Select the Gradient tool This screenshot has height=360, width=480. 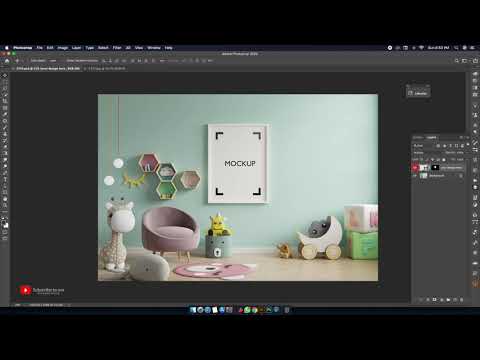(5, 153)
